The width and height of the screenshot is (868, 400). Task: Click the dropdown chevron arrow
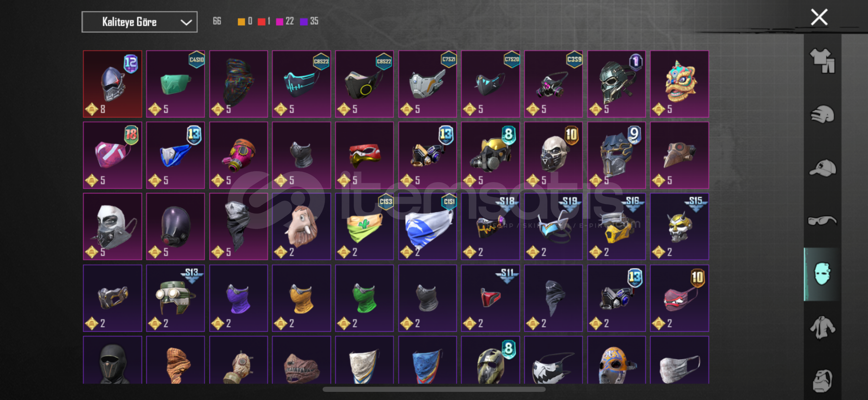point(186,22)
